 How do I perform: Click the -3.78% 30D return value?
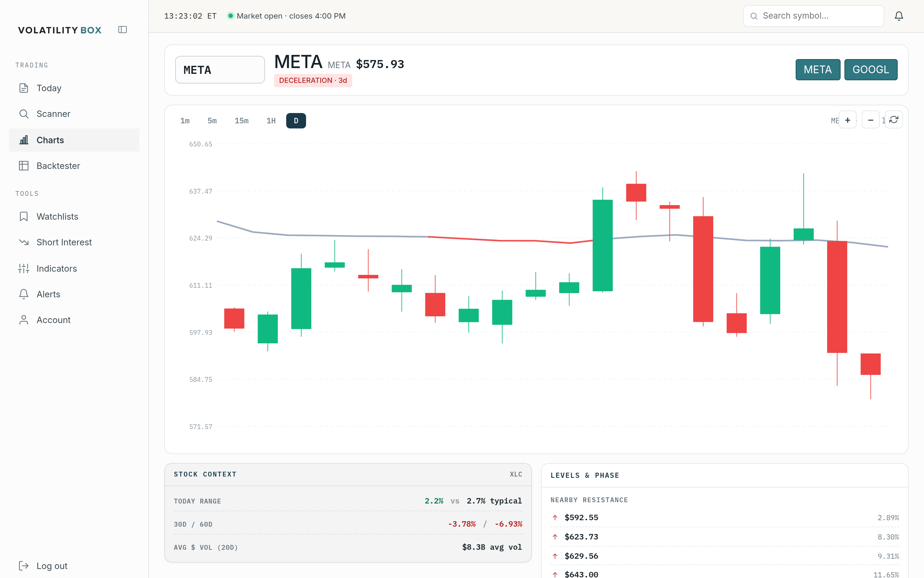tap(462, 524)
